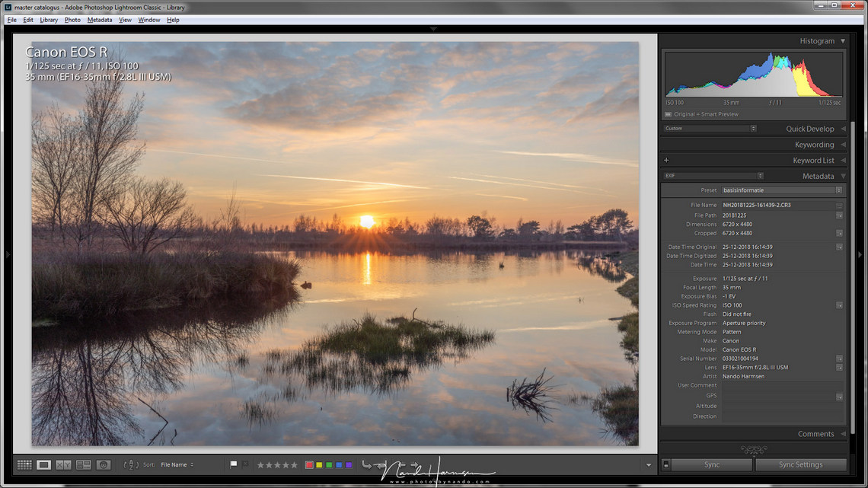Set rating to three stars

click(277, 464)
